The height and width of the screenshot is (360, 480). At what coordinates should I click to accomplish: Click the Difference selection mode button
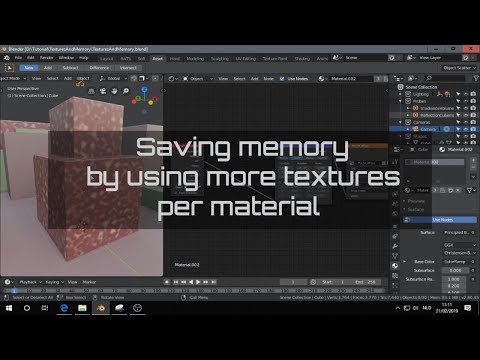[99, 68]
